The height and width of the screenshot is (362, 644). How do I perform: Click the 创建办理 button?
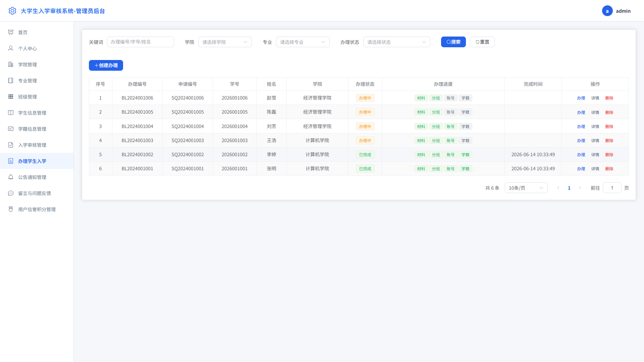106,65
